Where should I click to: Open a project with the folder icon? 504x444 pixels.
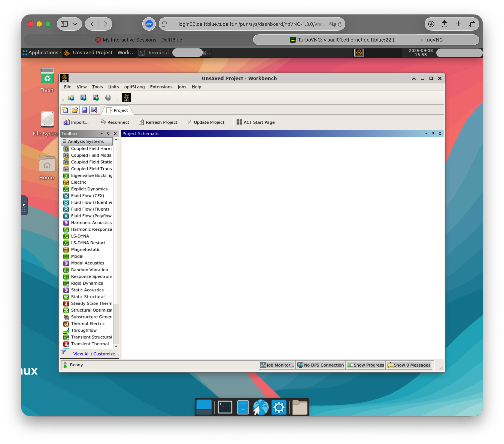pyautogui.click(x=75, y=110)
